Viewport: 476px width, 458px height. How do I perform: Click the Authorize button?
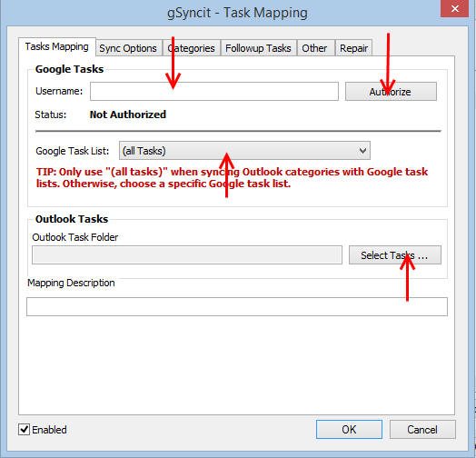[x=391, y=91]
